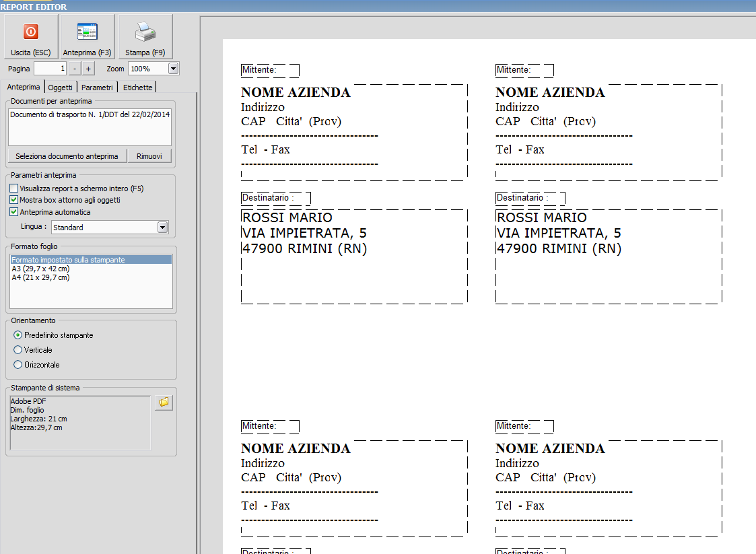Decrease page number with minus button

(x=75, y=69)
